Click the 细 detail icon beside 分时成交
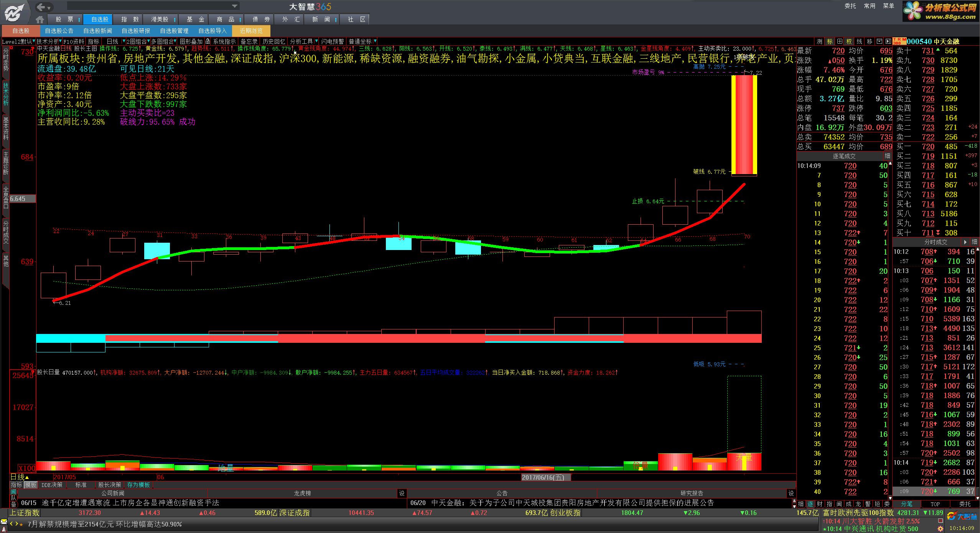 [x=974, y=242]
